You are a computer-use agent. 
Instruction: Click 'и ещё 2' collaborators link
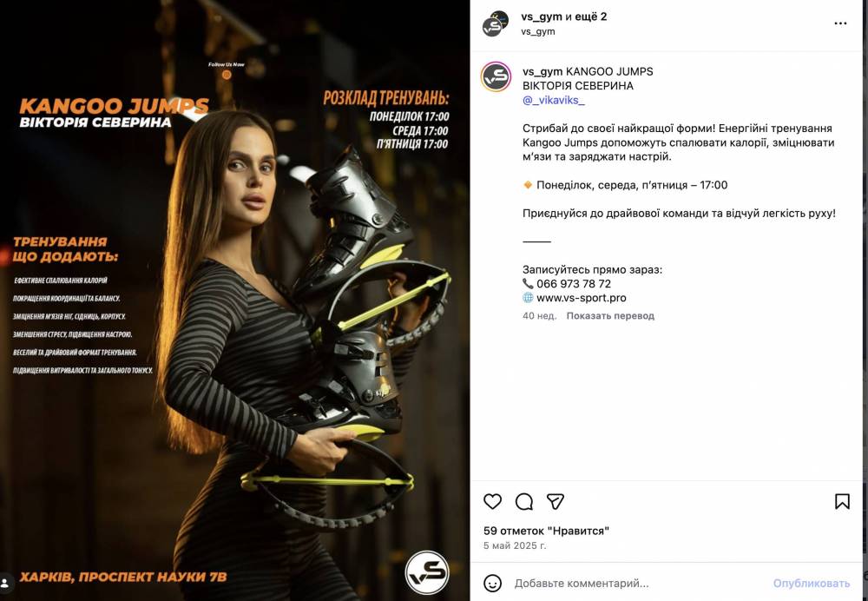point(586,17)
